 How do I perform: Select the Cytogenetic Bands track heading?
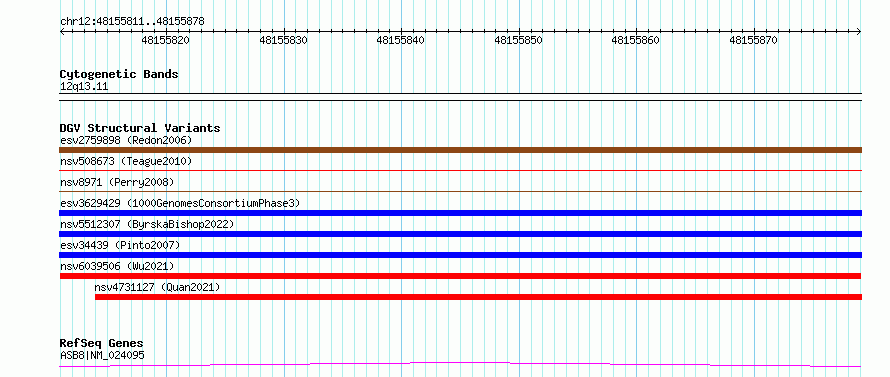[119, 74]
